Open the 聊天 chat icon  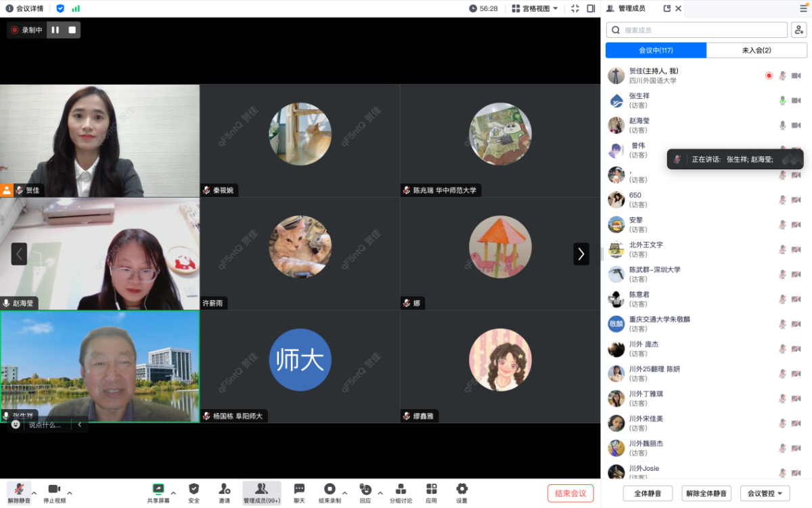tap(299, 489)
